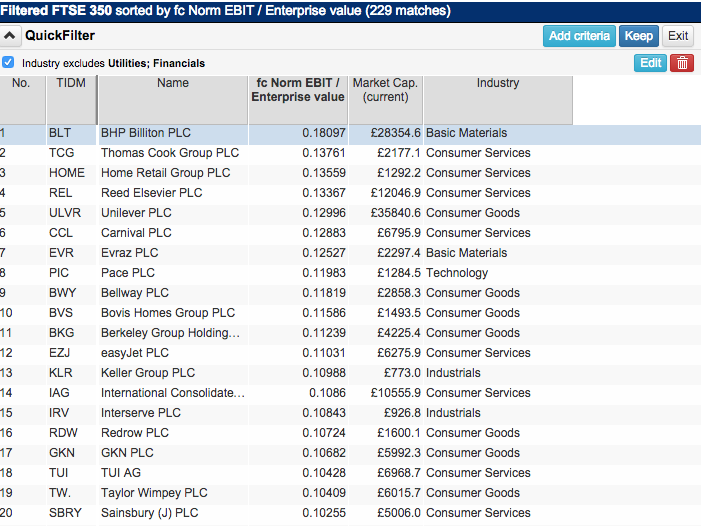
Task: Sort by the No. column header
Action: tap(22, 100)
